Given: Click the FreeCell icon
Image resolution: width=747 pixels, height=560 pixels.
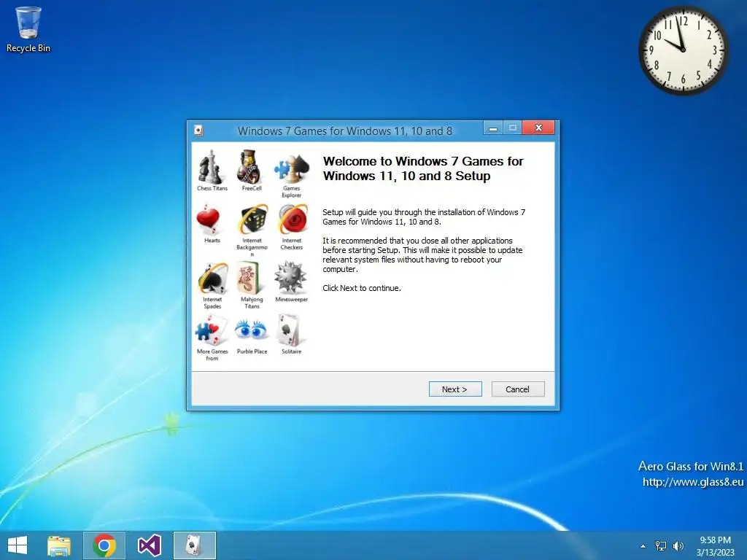Looking at the screenshot, I should [x=250, y=167].
